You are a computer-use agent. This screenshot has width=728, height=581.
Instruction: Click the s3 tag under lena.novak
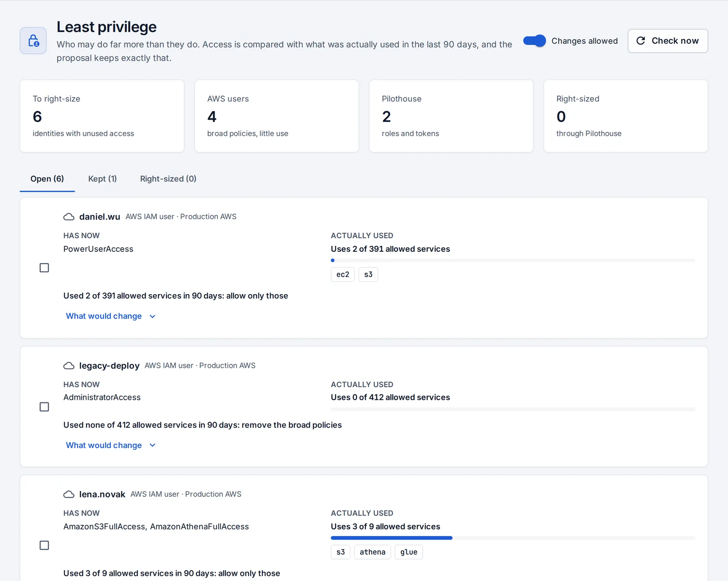[x=340, y=552]
